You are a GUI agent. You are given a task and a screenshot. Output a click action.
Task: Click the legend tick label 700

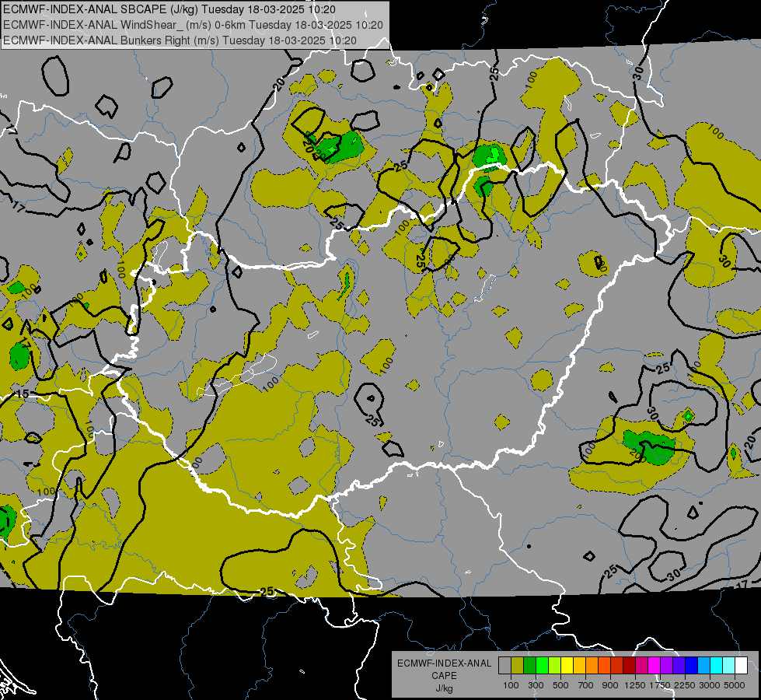pos(586,685)
